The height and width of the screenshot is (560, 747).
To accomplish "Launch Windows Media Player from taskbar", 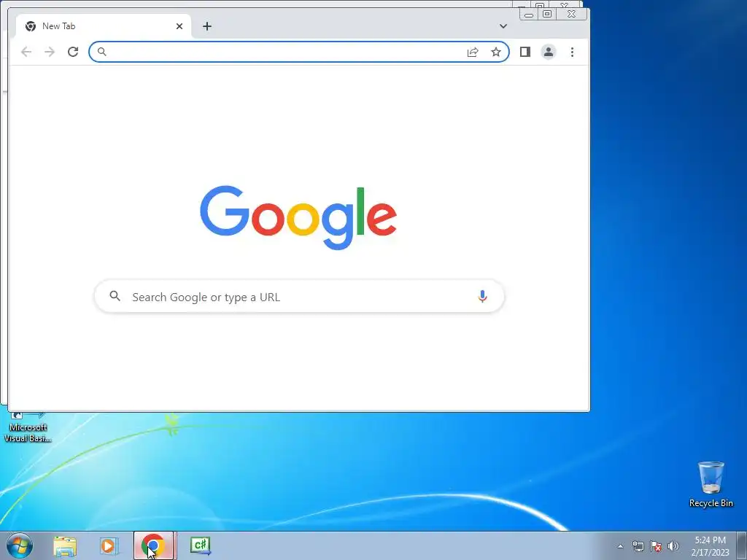I will 109,545.
